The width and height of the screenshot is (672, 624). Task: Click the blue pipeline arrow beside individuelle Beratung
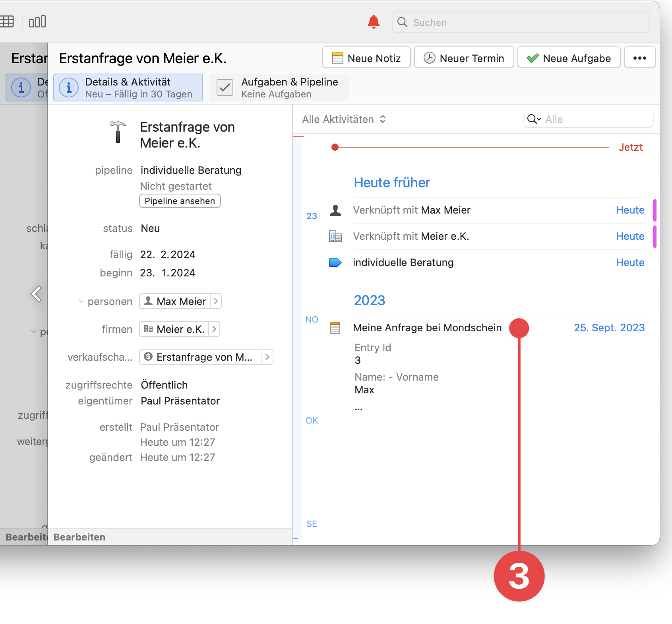335,262
